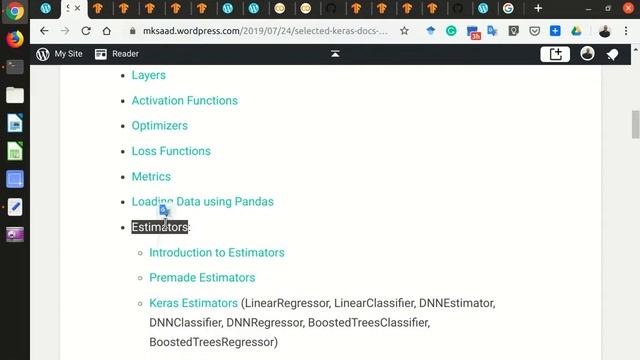640x360 pixels.
Task: Open the Activation Functions link
Action: [x=184, y=100]
